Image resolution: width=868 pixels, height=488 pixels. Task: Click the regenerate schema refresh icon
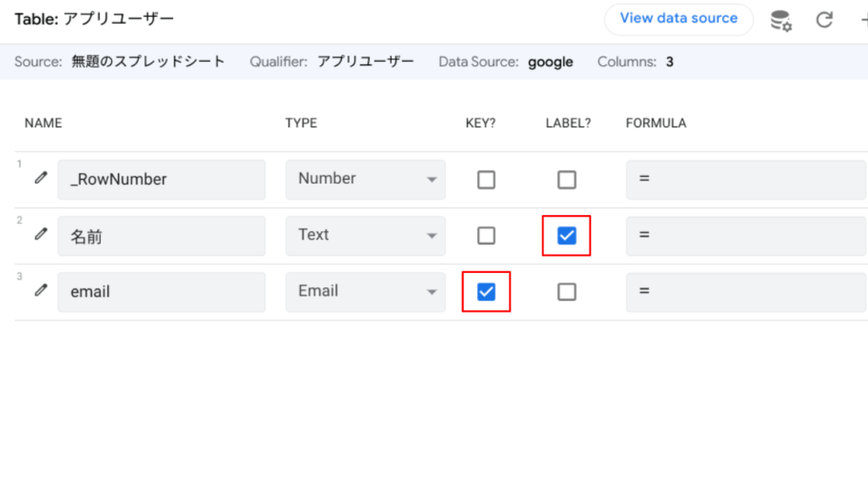[x=824, y=20]
